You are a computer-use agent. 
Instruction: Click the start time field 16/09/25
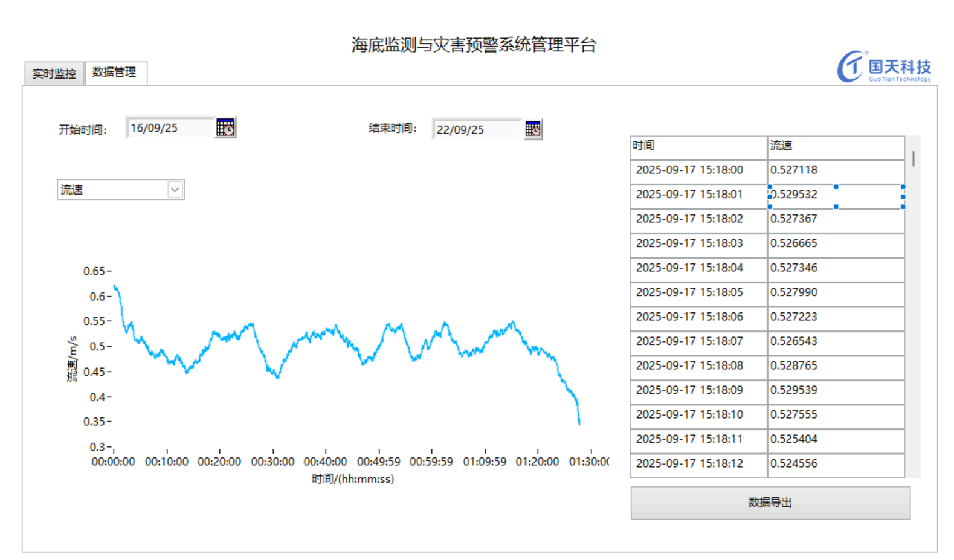169,128
